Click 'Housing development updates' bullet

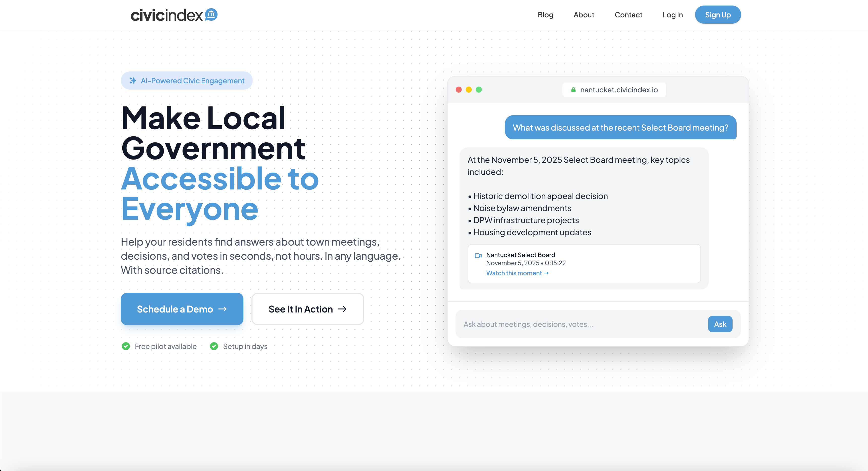[x=529, y=232]
